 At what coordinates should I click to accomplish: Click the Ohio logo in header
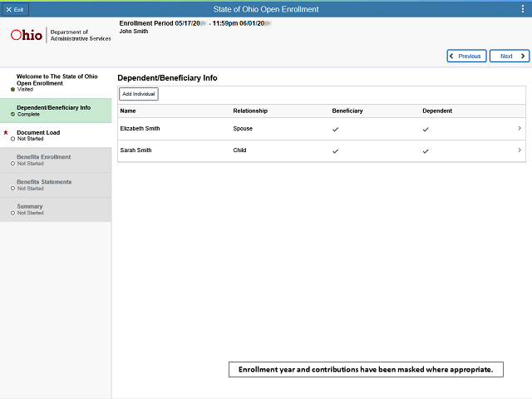point(29,36)
